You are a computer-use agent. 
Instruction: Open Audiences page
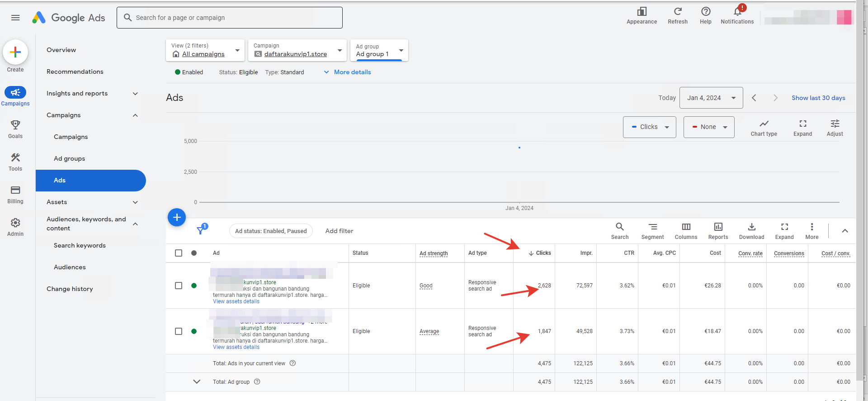point(70,267)
